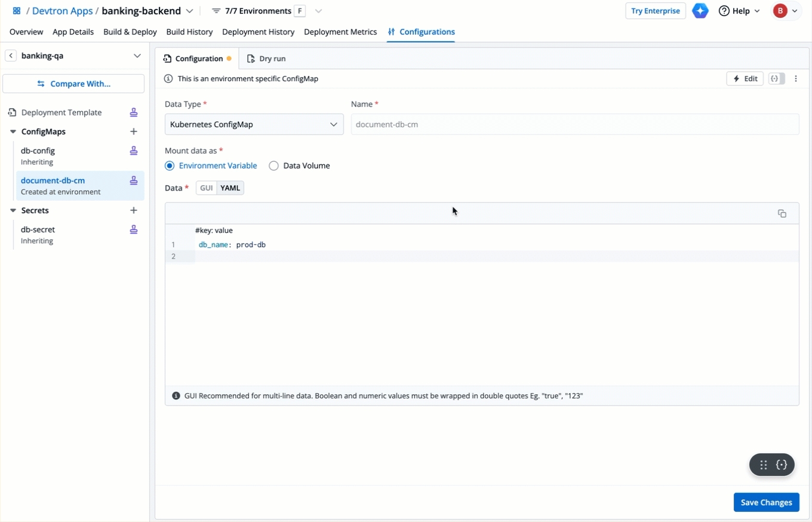The image size is (812, 522).
Task: Click the Save Changes button
Action: pyautogui.click(x=766, y=502)
